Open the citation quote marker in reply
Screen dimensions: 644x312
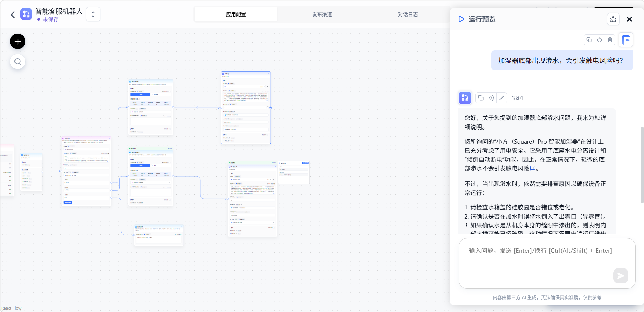[x=533, y=168]
